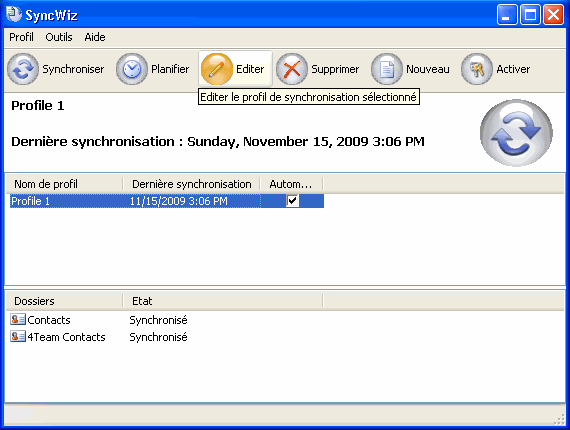Click the Nouveau button label
Viewport: 570px width, 430px height.
click(428, 69)
